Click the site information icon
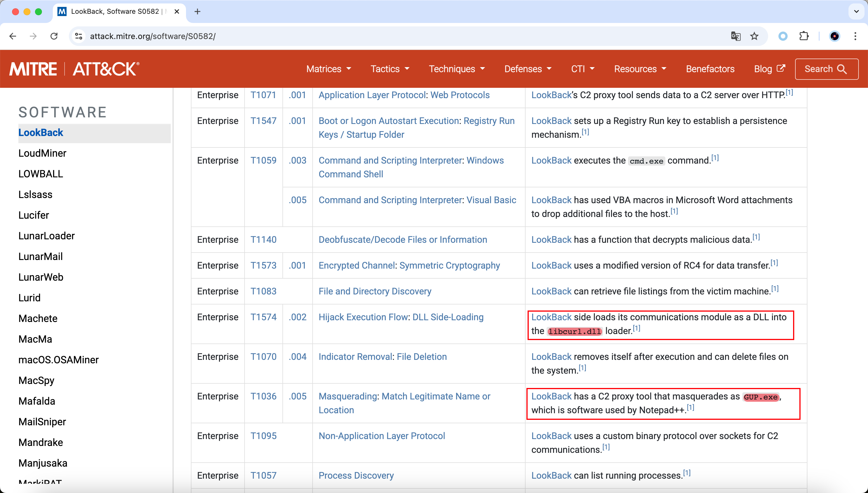The width and height of the screenshot is (868, 493). (79, 36)
